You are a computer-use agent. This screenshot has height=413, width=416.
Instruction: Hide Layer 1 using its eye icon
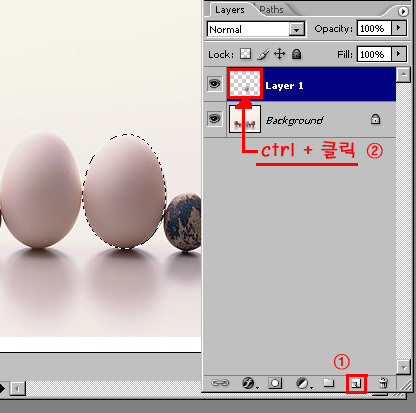click(x=215, y=83)
